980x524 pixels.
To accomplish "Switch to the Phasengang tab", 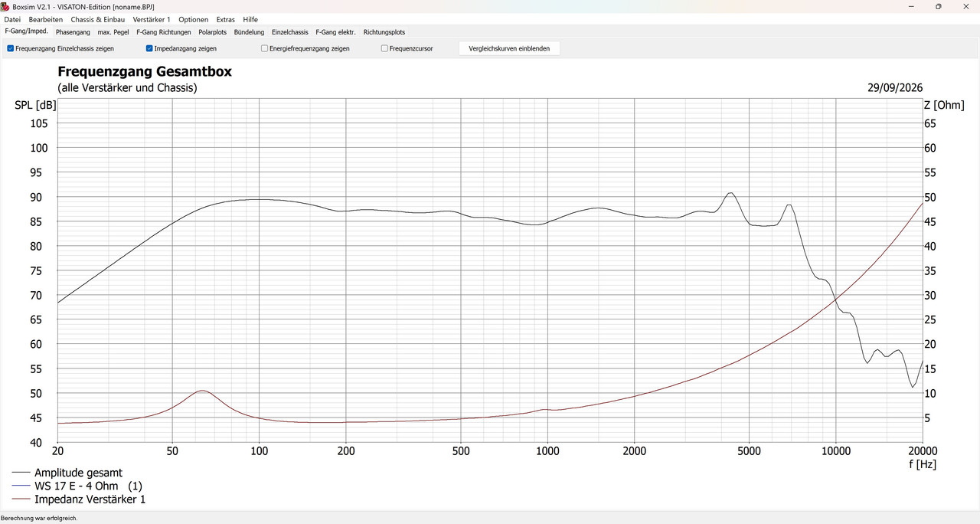I will point(73,32).
